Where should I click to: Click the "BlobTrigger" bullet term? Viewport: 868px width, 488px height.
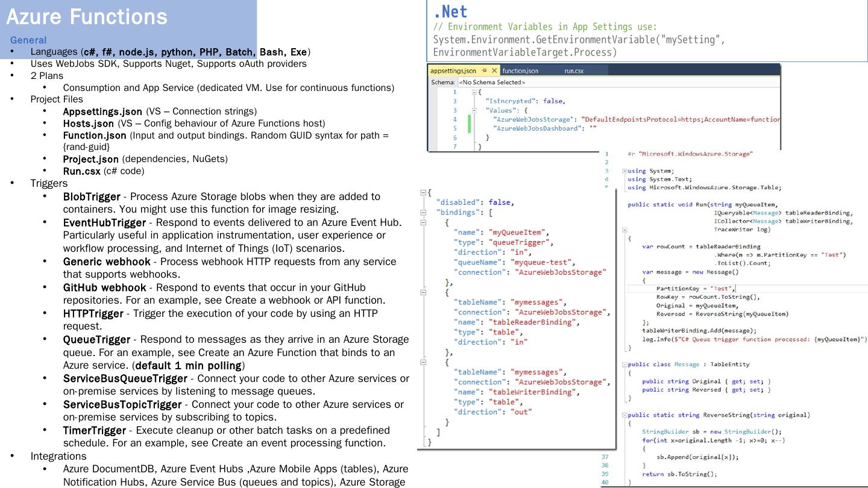pyautogui.click(x=92, y=196)
